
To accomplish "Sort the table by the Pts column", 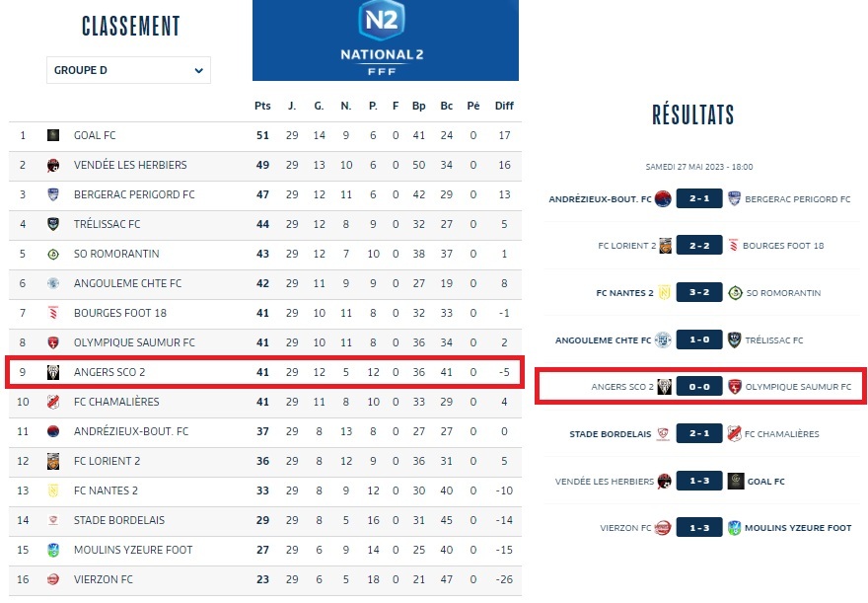I will (262, 106).
